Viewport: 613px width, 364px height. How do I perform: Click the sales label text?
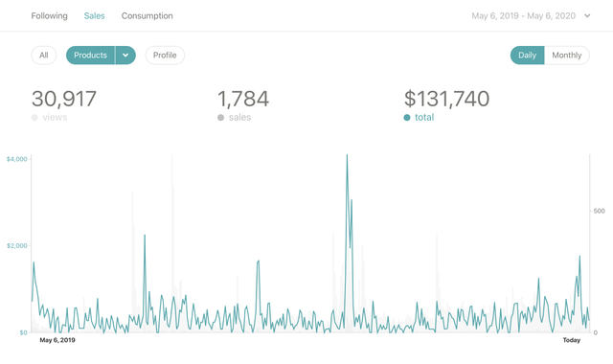[239, 117]
